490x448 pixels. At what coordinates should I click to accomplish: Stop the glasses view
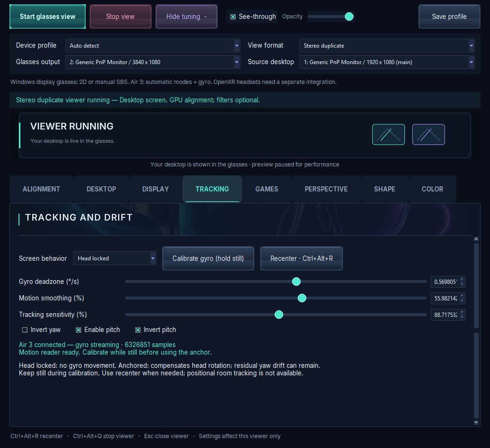coord(120,17)
